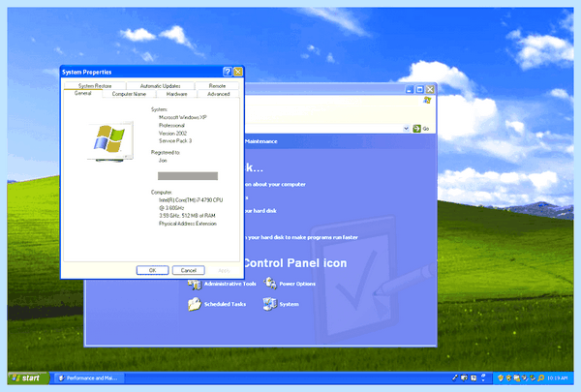Open the Administrative Tools icon
This screenshot has width=581, height=392.
point(195,285)
